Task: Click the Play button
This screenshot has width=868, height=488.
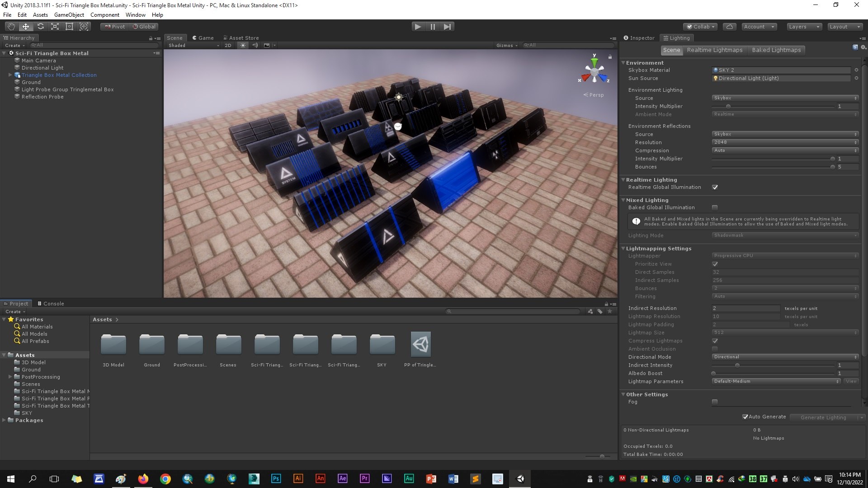Action: tap(418, 27)
